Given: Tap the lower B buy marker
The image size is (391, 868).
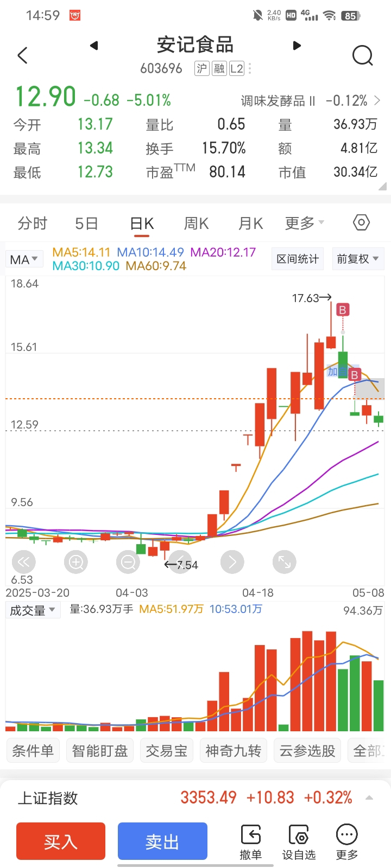Looking at the screenshot, I should [355, 375].
